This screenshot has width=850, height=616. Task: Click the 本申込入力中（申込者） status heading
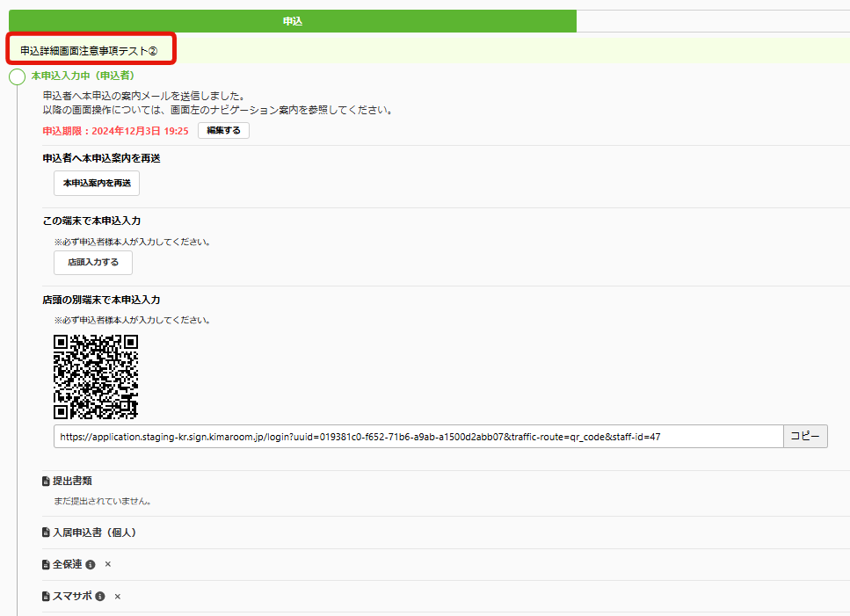(83, 76)
